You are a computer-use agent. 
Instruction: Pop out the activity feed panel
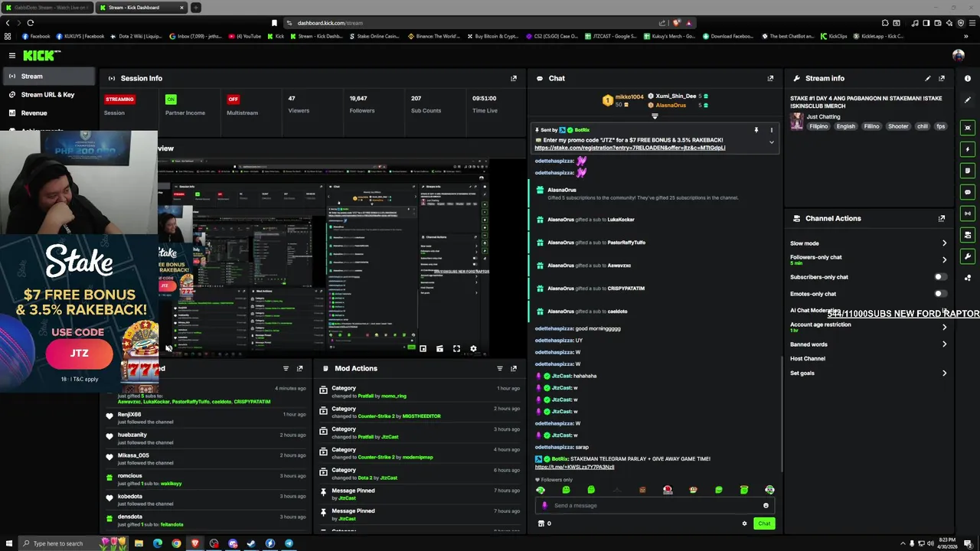[x=299, y=368]
